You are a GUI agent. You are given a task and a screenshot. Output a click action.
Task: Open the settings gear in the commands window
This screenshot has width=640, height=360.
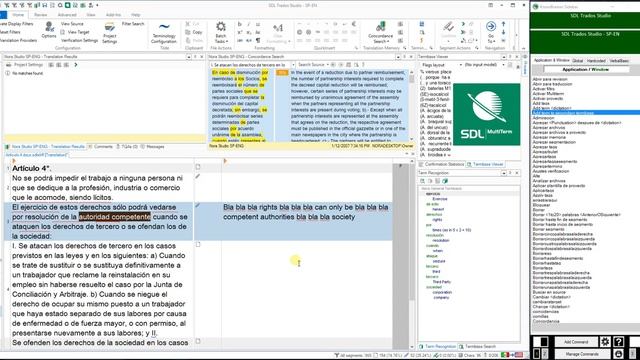pyautogui.click(x=604, y=342)
